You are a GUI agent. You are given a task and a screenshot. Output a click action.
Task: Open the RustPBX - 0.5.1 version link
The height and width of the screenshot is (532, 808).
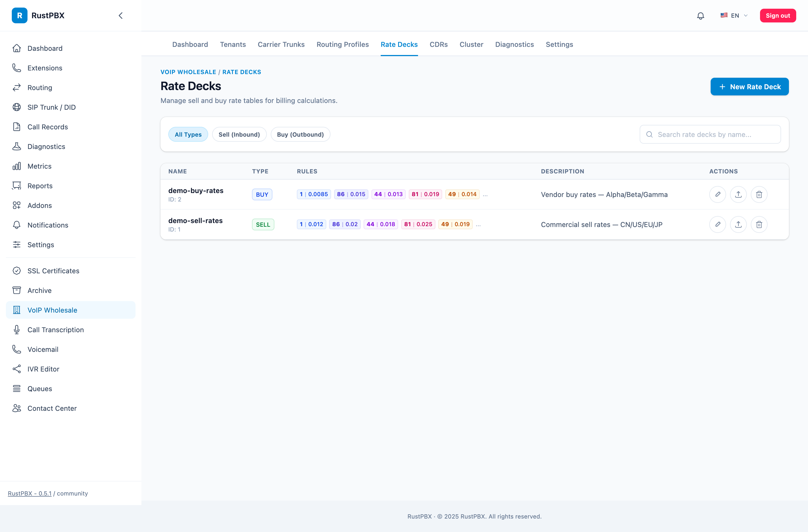(x=29, y=493)
